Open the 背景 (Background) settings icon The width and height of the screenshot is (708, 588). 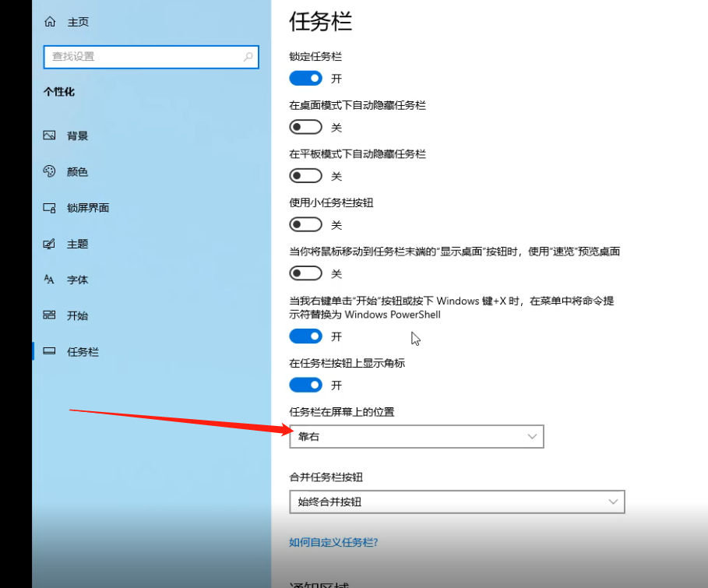pyautogui.click(x=48, y=136)
